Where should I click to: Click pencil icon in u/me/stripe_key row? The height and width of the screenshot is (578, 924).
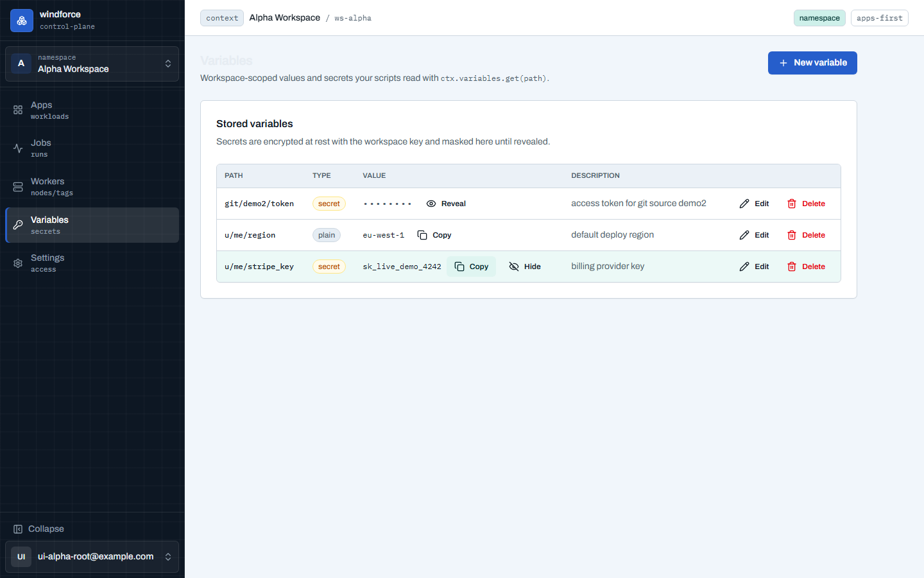tap(744, 267)
